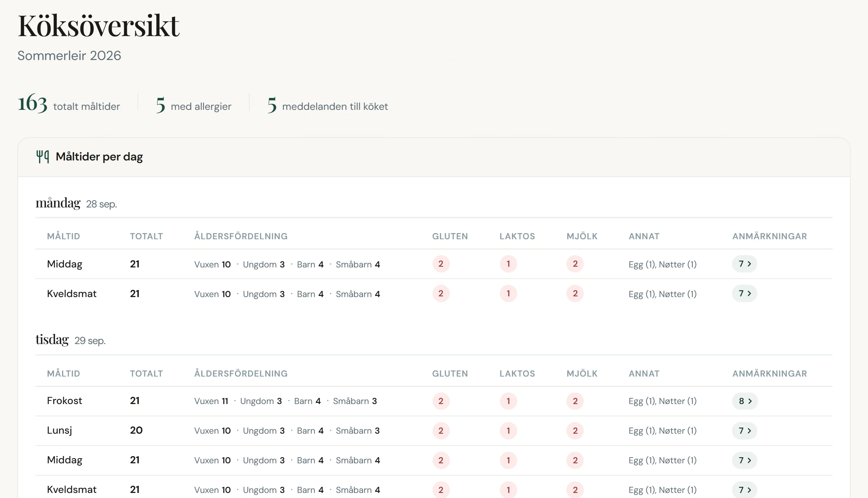Click the laktos badge in Monday Kveldsmat row
This screenshot has height=498, width=868.
[508, 293]
